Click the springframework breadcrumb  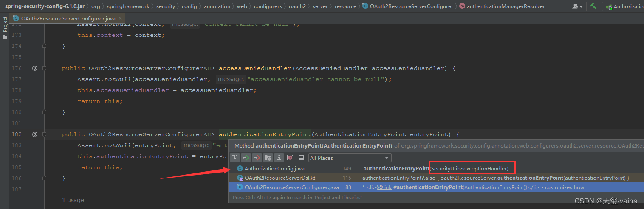[x=128, y=6]
